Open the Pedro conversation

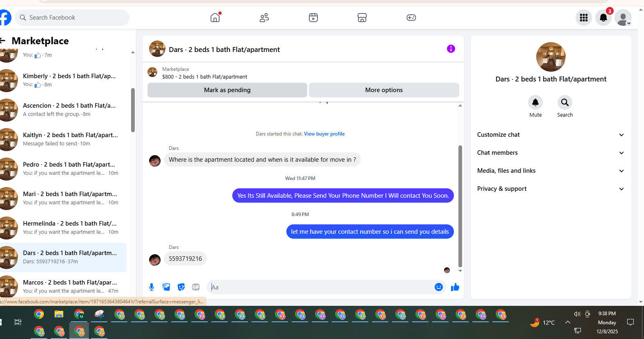(63, 169)
